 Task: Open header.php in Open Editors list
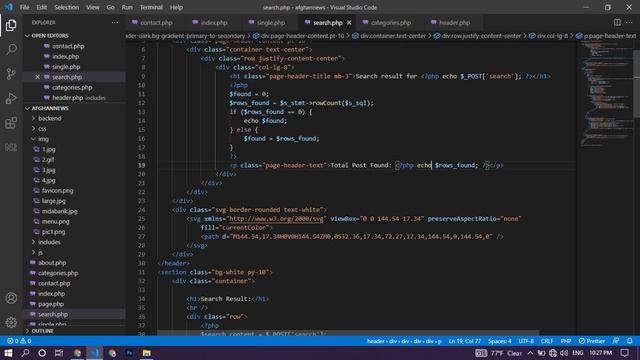[x=67, y=98]
